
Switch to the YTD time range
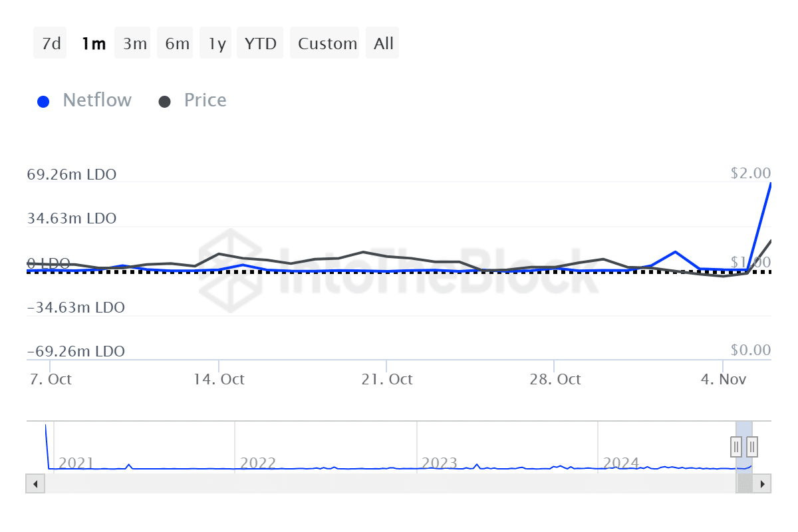pyautogui.click(x=260, y=43)
